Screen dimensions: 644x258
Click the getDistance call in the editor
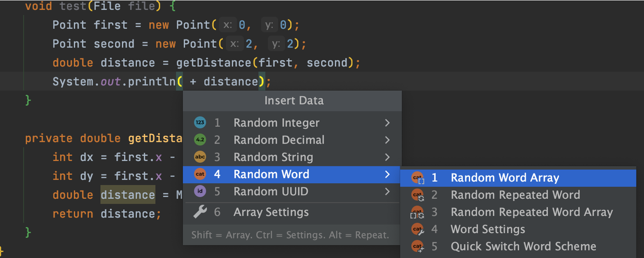(214, 63)
